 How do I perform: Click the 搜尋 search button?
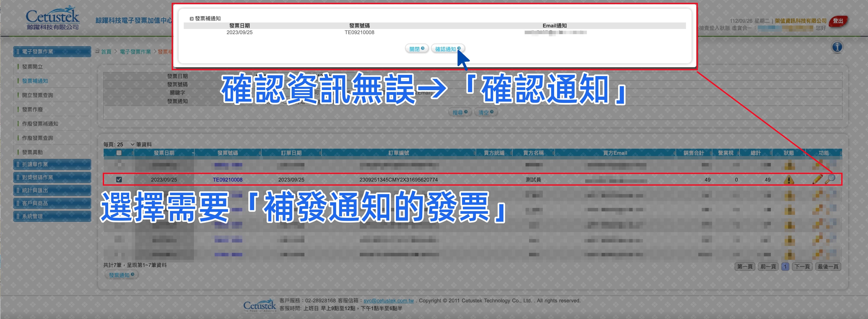point(460,112)
